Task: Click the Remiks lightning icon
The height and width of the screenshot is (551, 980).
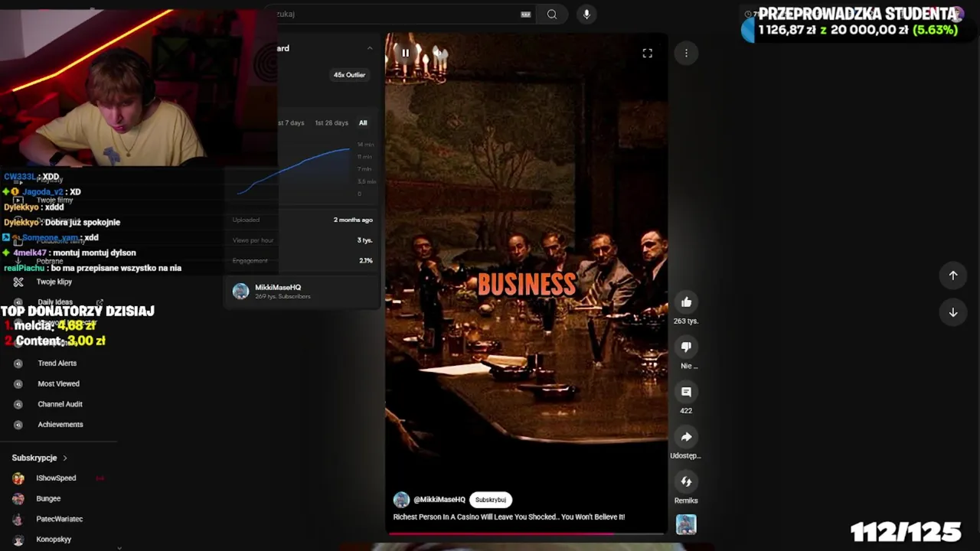Action: (686, 481)
